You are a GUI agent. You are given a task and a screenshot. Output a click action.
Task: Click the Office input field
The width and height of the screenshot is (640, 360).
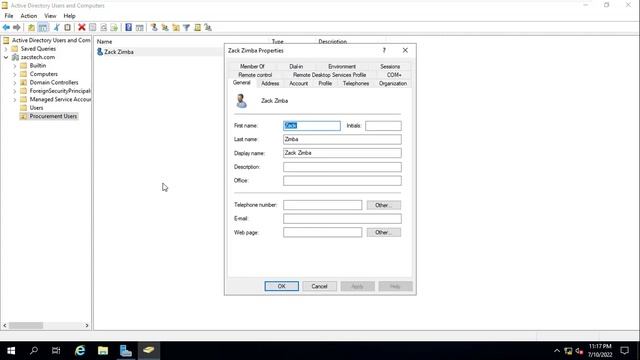tap(342, 180)
